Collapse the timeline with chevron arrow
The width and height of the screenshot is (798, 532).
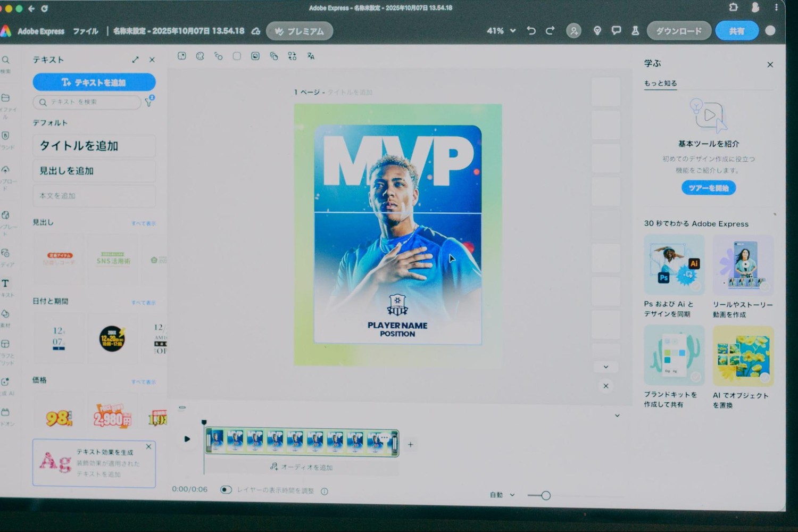click(617, 415)
